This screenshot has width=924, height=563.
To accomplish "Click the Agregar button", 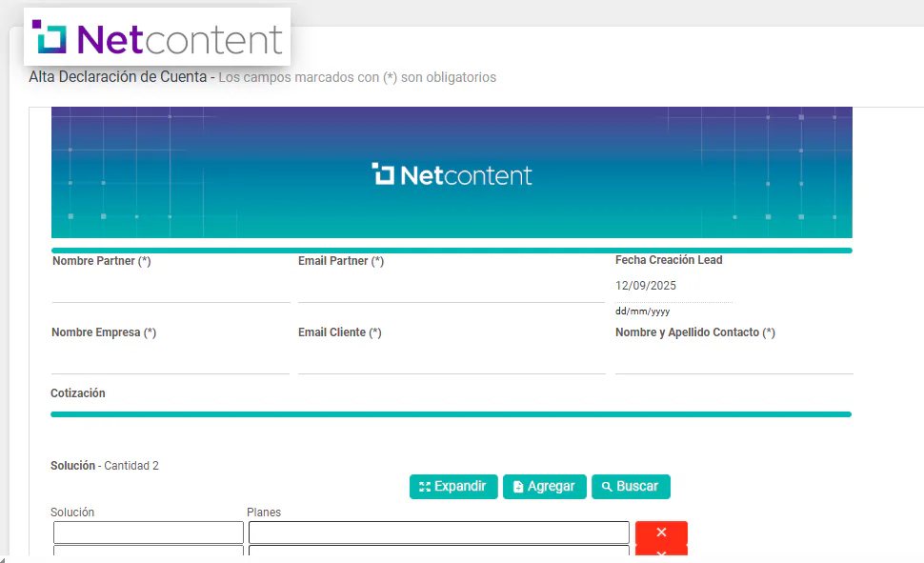I will click(x=545, y=487).
